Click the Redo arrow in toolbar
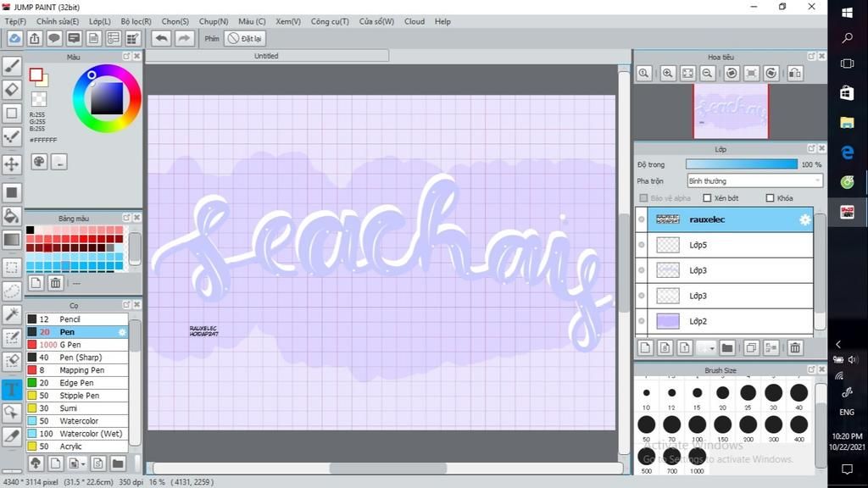The width and height of the screenshot is (868, 488). 184,38
